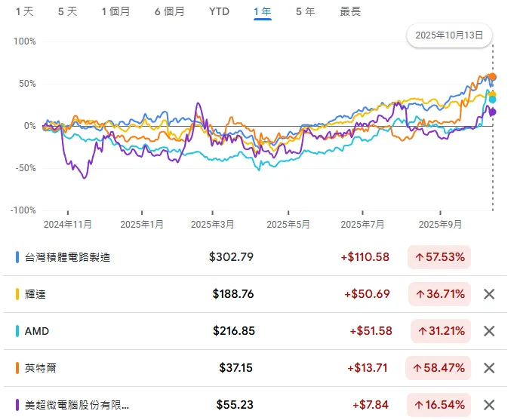Image resolution: width=514 pixels, height=420 pixels.
Task: Click the 2024年11月 axis label
Action: click(x=68, y=225)
